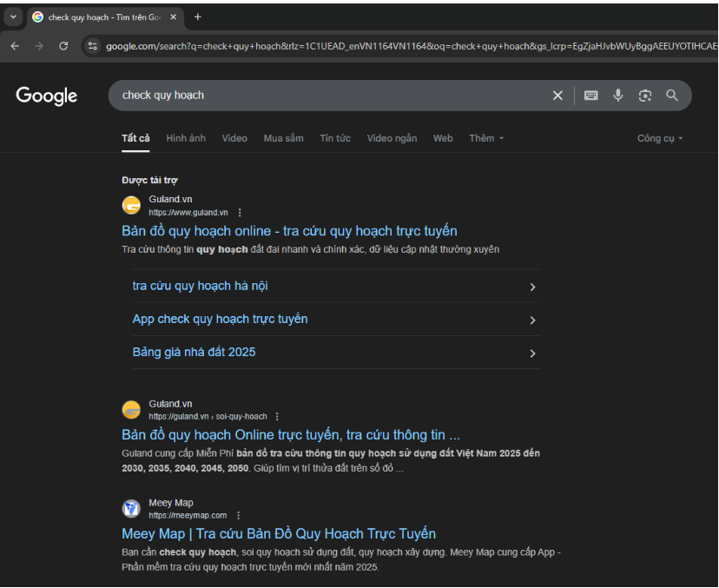The height and width of the screenshot is (588, 719).
Task: Open the guland.vn › soi-quy-hoach URL
Action: click(208, 416)
